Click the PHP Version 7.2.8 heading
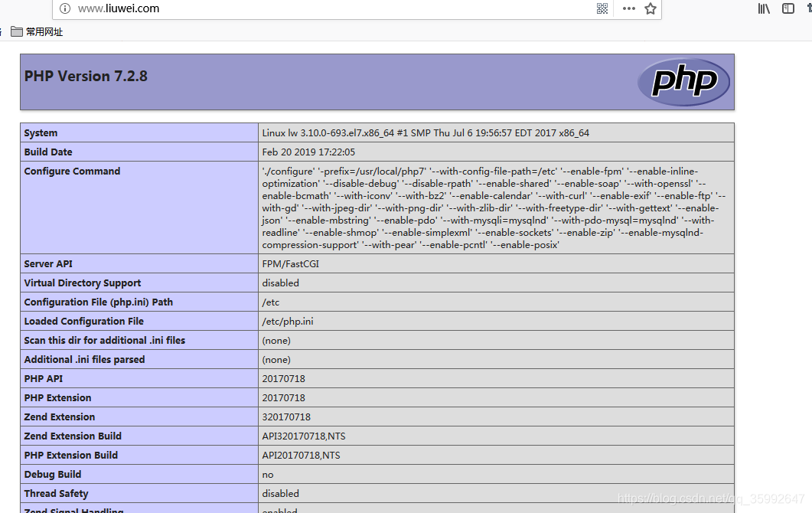This screenshot has height=513, width=812. point(86,76)
